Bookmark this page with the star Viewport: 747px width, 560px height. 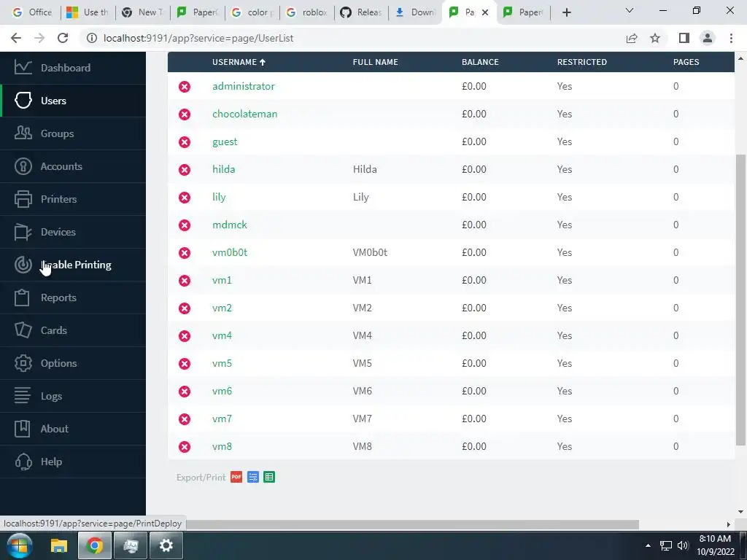pyautogui.click(x=655, y=38)
